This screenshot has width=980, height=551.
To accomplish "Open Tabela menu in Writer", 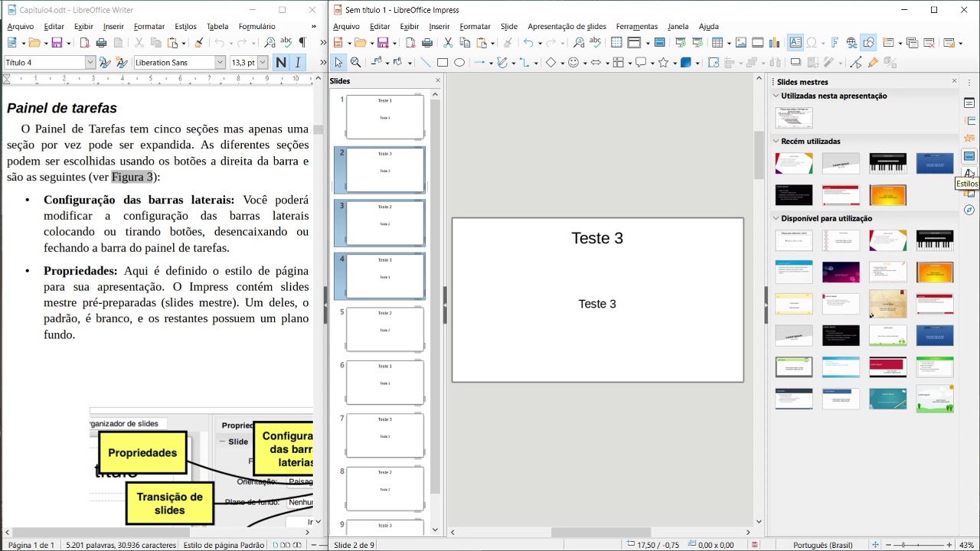I will coord(217,26).
